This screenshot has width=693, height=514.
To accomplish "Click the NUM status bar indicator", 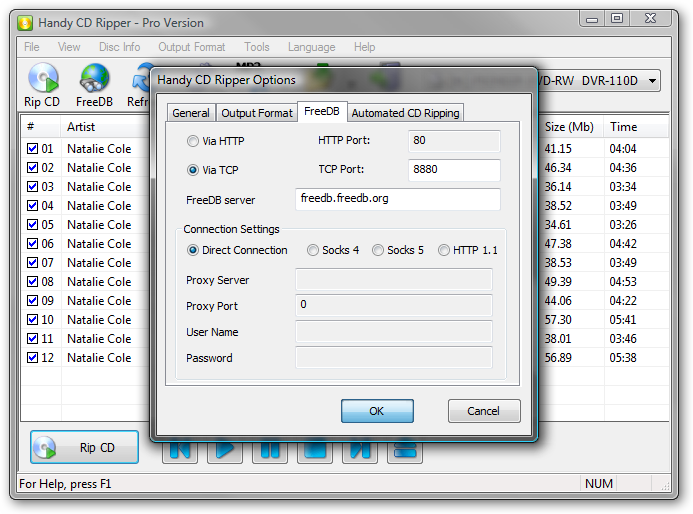I will pyautogui.click(x=598, y=484).
